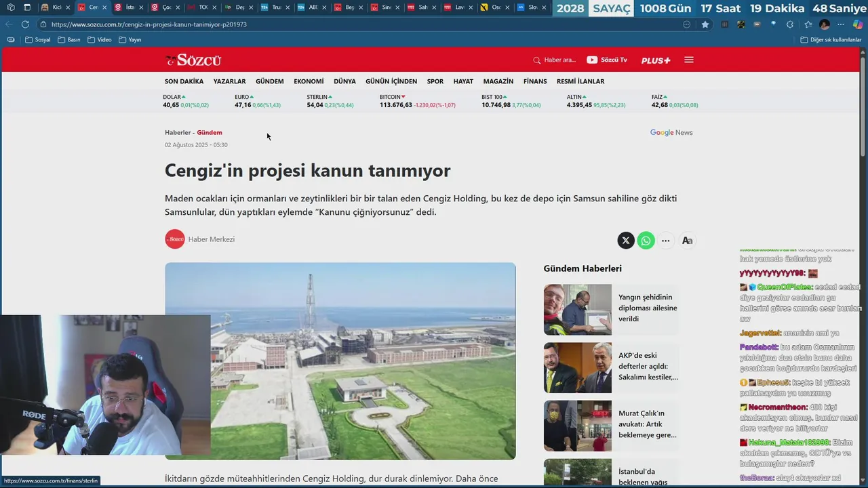
Task: Open YAZARLAR menu item
Action: (x=229, y=81)
